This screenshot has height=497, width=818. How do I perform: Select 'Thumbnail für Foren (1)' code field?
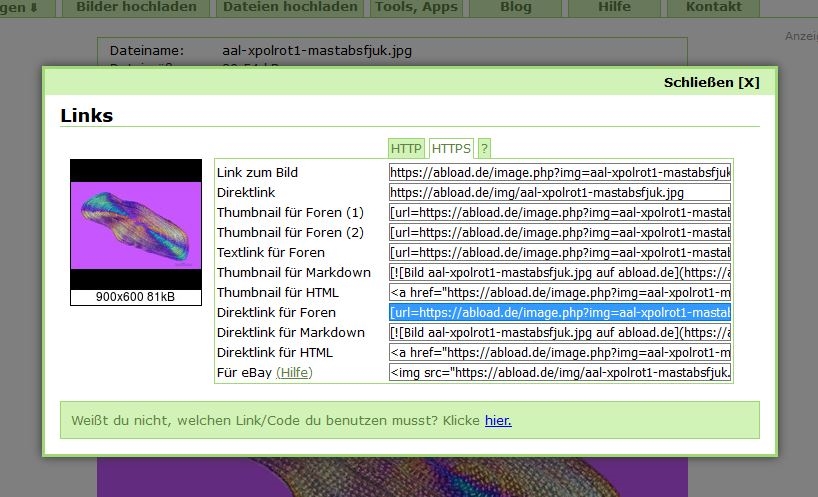(560, 212)
